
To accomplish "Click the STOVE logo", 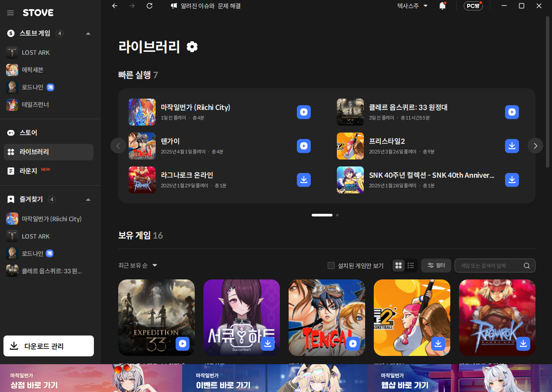I will click(38, 13).
